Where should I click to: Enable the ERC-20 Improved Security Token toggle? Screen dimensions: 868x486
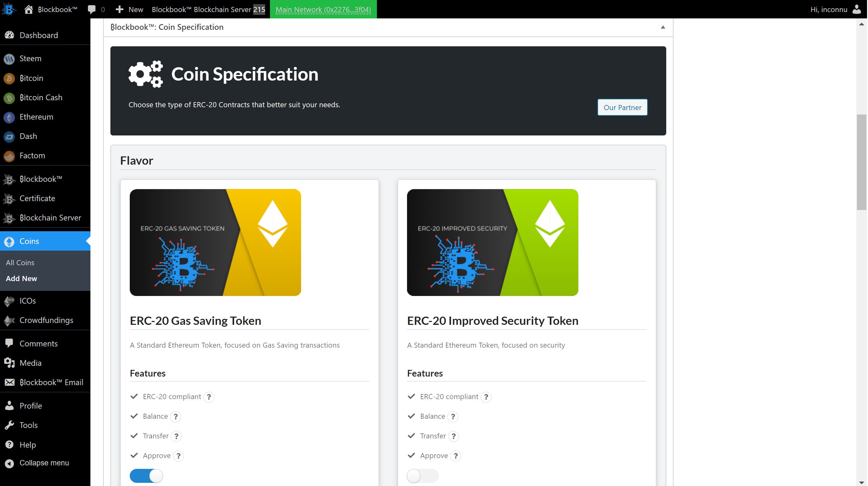pos(423,476)
